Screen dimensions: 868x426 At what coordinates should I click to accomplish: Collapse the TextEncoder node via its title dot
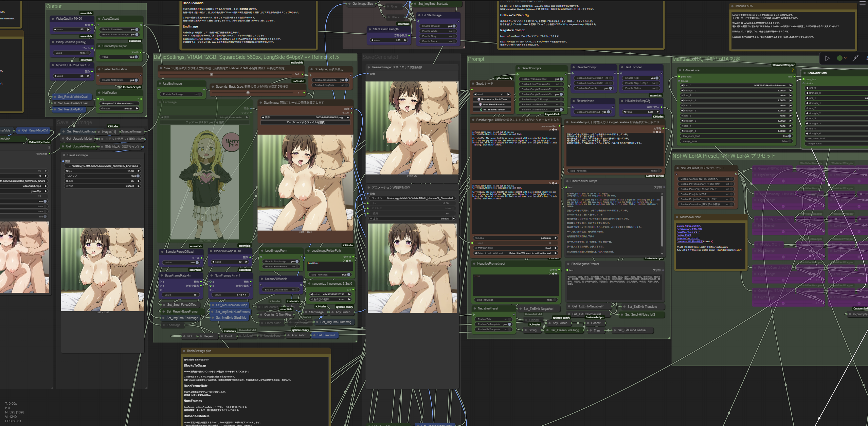tap(622, 67)
